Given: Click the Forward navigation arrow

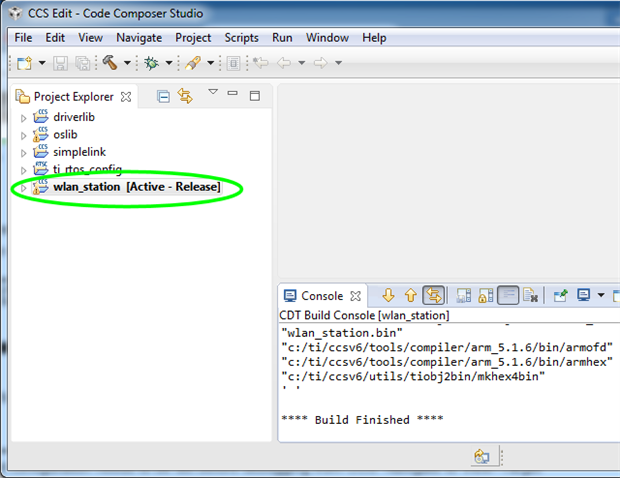Looking at the screenshot, I should [x=321, y=62].
